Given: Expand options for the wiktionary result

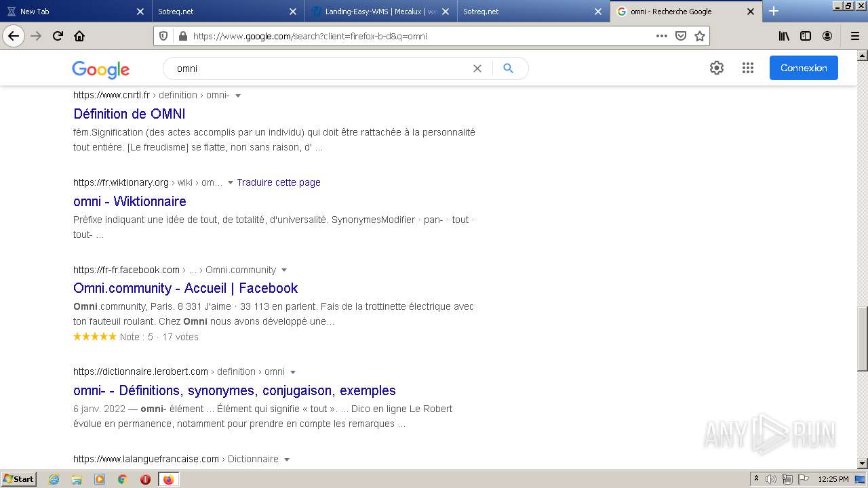Looking at the screenshot, I should [x=231, y=183].
